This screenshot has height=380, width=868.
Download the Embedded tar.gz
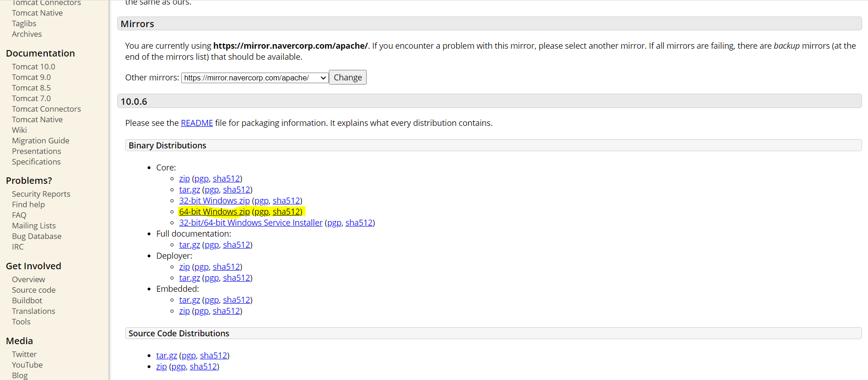click(x=190, y=300)
